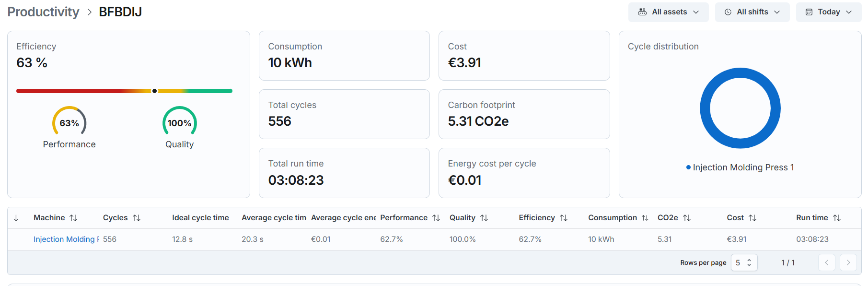Click Efficiency column sort arrows
This screenshot has width=868, height=286.
(x=564, y=218)
